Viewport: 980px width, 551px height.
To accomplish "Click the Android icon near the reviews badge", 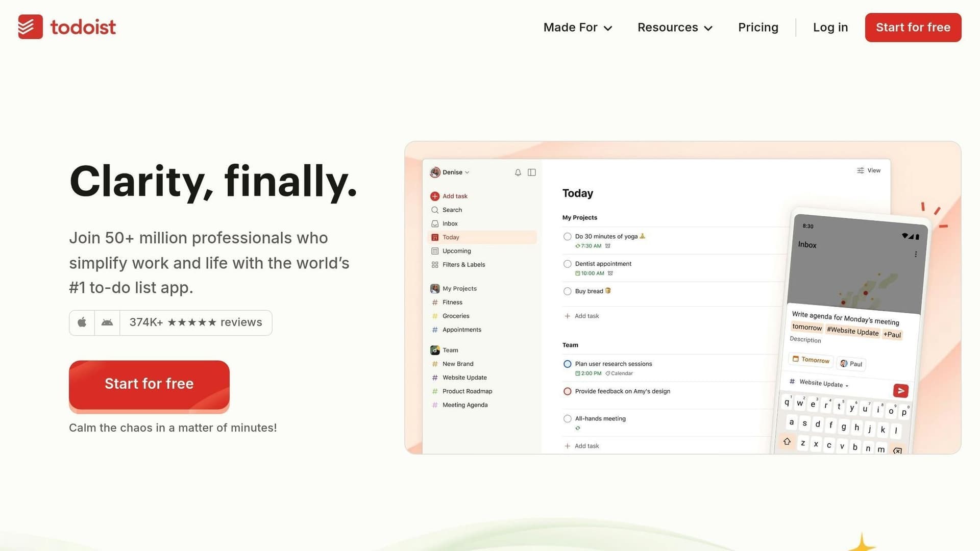I will click(107, 322).
